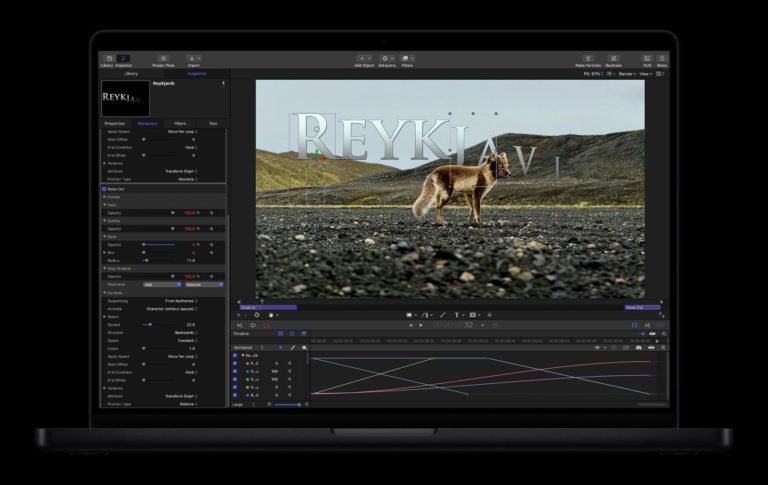Image resolution: width=768 pixels, height=485 pixels.
Task: Open the Add Object menu
Action: tap(364, 60)
